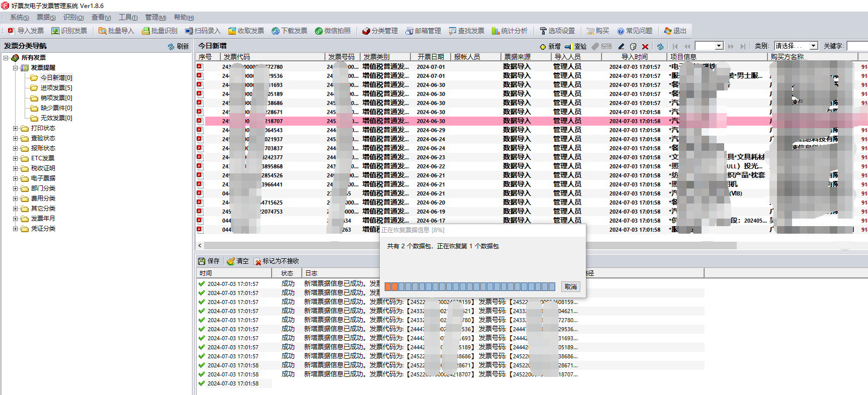Click the 关键字 keyword input field
The width and height of the screenshot is (868, 395).
click(x=857, y=46)
